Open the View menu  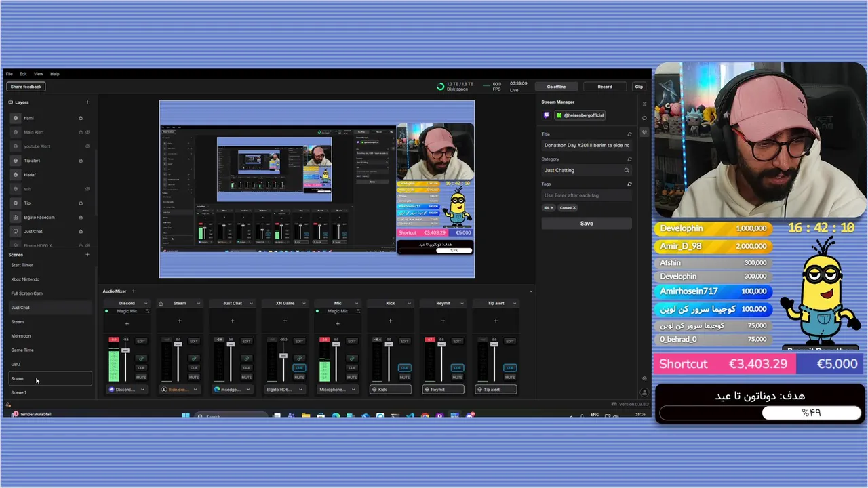pos(39,74)
